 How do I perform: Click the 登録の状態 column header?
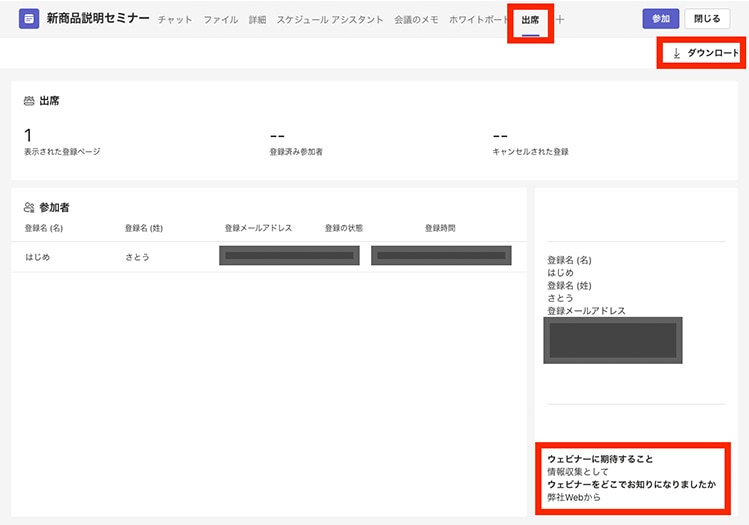tap(344, 228)
